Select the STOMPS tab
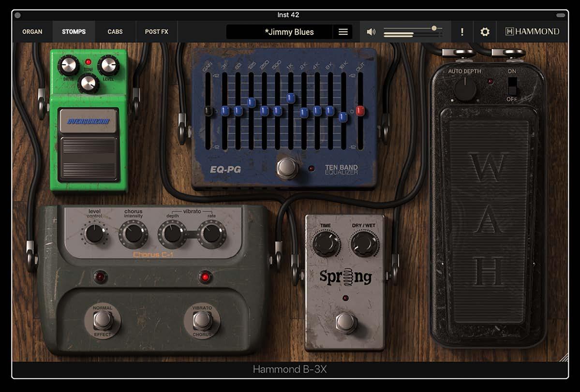580x392 pixels. click(74, 32)
